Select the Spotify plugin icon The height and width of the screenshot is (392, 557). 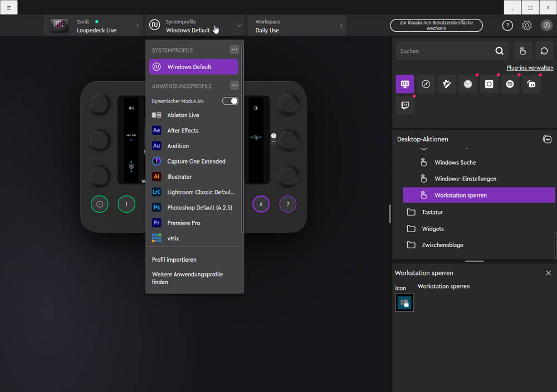point(510,84)
